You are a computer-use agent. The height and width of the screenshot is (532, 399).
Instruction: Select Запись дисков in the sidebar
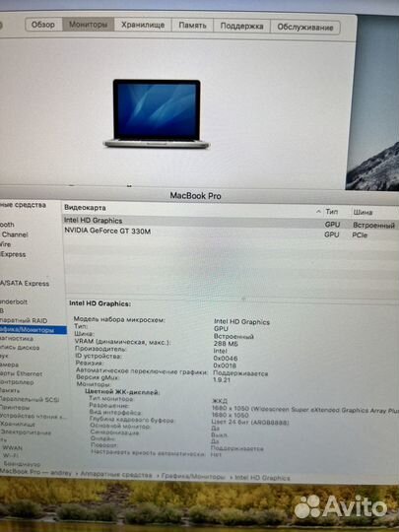point(20,348)
